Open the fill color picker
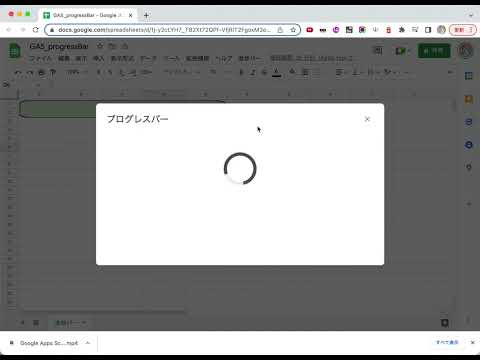The image size is (480, 360). click(x=292, y=72)
